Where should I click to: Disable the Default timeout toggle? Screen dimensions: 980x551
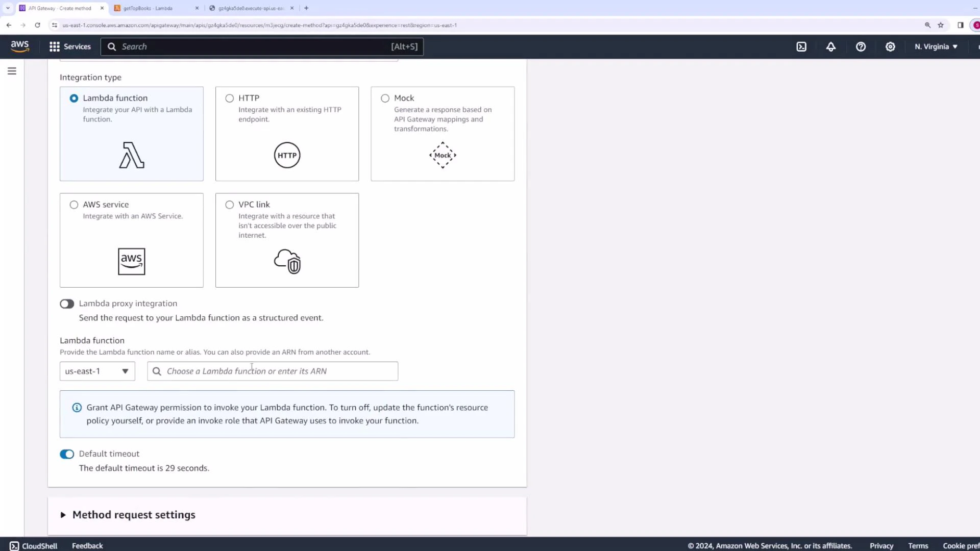pos(67,454)
